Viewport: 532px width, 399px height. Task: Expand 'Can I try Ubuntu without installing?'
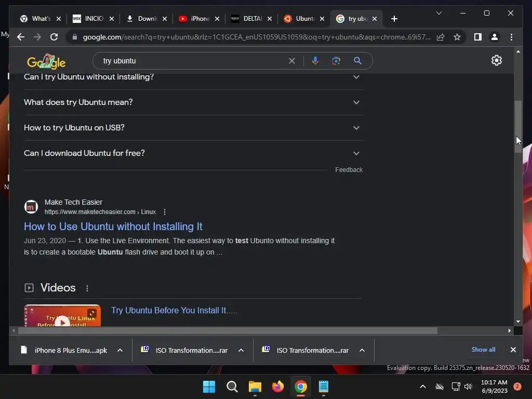[x=193, y=77]
